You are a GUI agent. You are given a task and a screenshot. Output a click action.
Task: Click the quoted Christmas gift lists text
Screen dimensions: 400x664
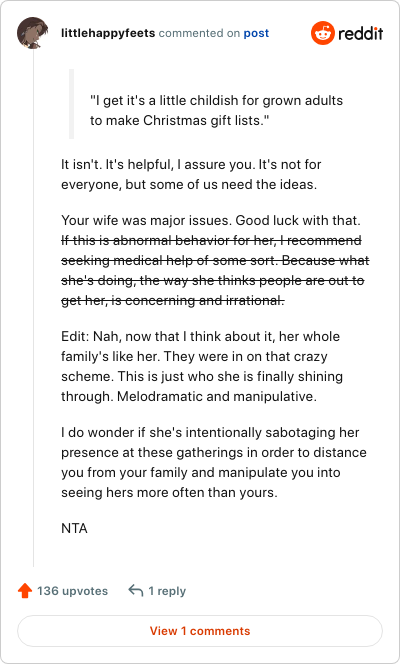coord(216,110)
